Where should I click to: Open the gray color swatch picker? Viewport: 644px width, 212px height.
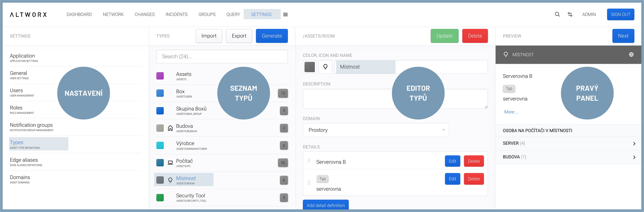coord(310,67)
